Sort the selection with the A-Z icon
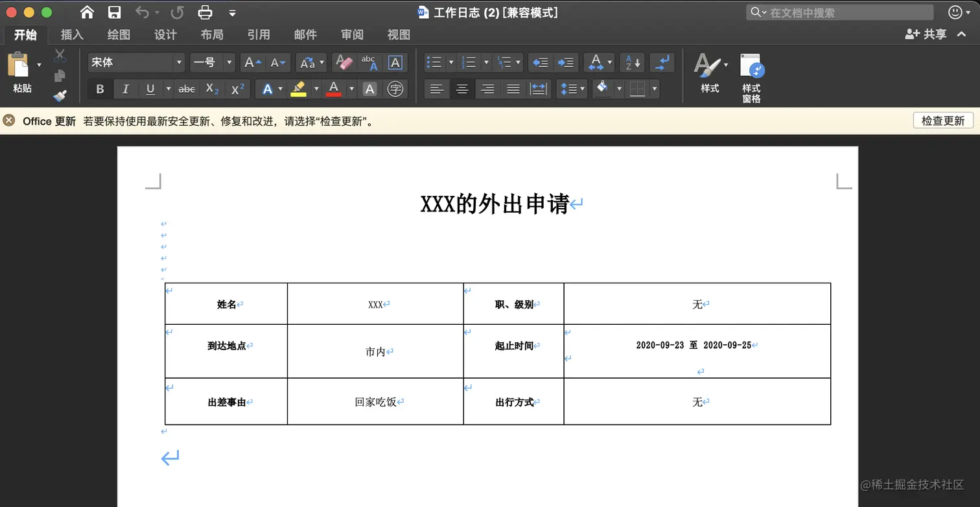Image resolution: width=980 pixels, height=507 pixels. tap(633, 62)
